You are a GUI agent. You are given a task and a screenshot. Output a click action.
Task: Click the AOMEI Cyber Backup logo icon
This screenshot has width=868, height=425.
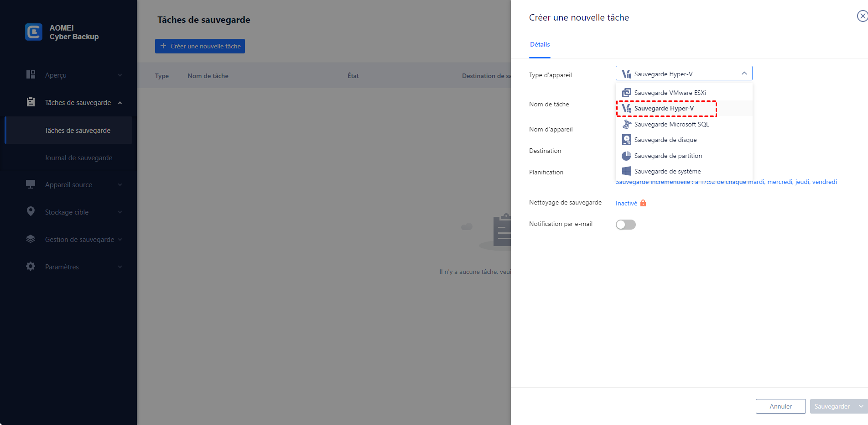[34, 32]
